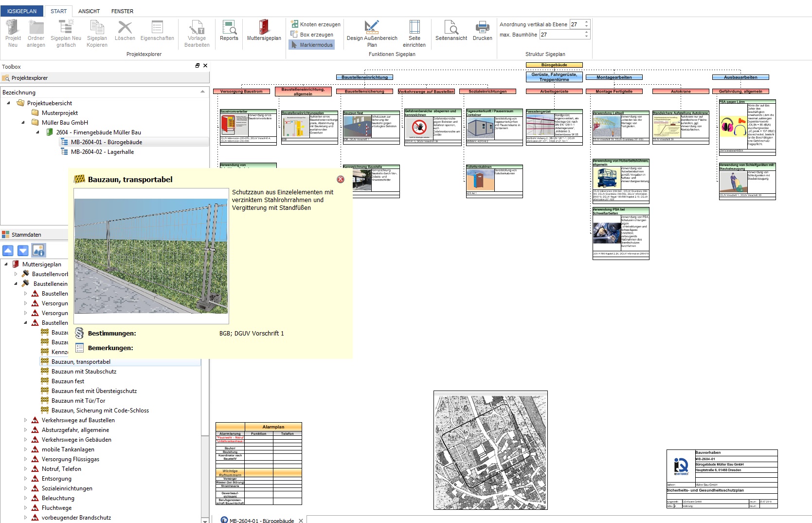Image resolution: width=812 pixels, height=523 pixels.
Task: Toggle Markiermodus in the ribbon
Action: click(x=312, y=45)
